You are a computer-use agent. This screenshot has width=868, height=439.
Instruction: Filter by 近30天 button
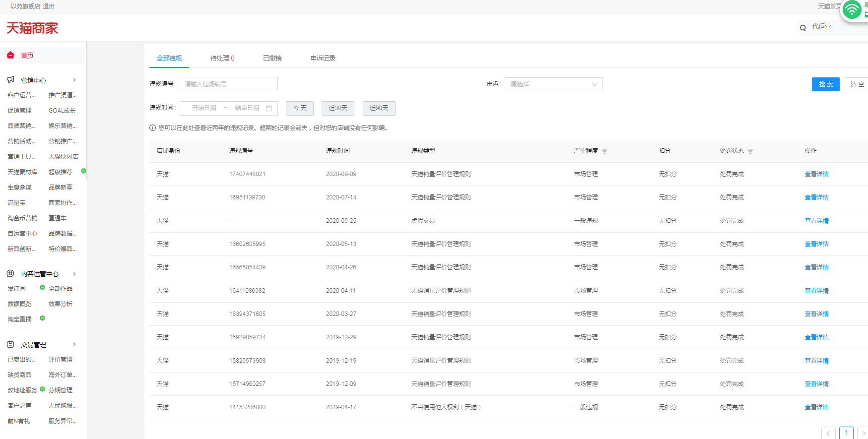point(338,108)
